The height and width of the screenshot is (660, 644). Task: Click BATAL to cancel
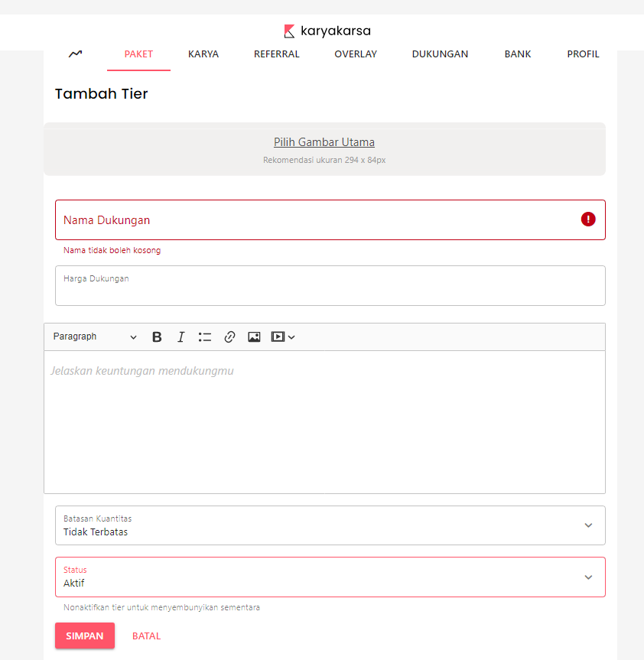point(147,636)
